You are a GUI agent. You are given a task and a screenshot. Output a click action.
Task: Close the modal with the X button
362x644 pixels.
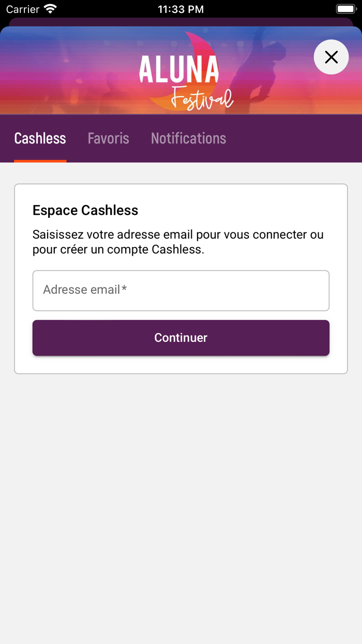pos(331,57)
